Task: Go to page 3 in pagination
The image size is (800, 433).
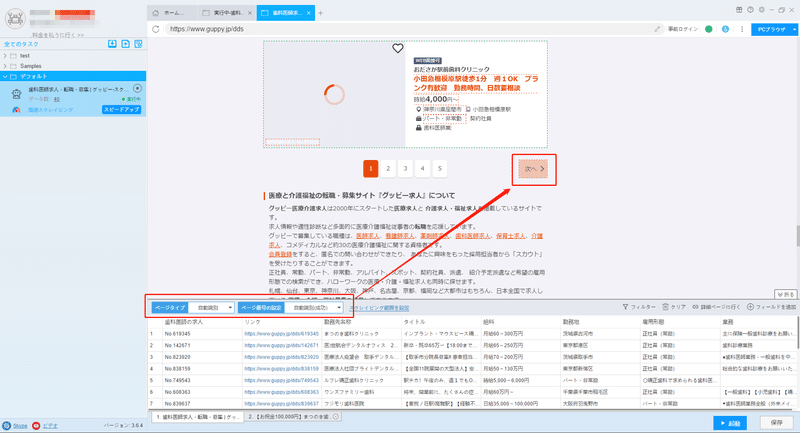Action: coord(405,169)
